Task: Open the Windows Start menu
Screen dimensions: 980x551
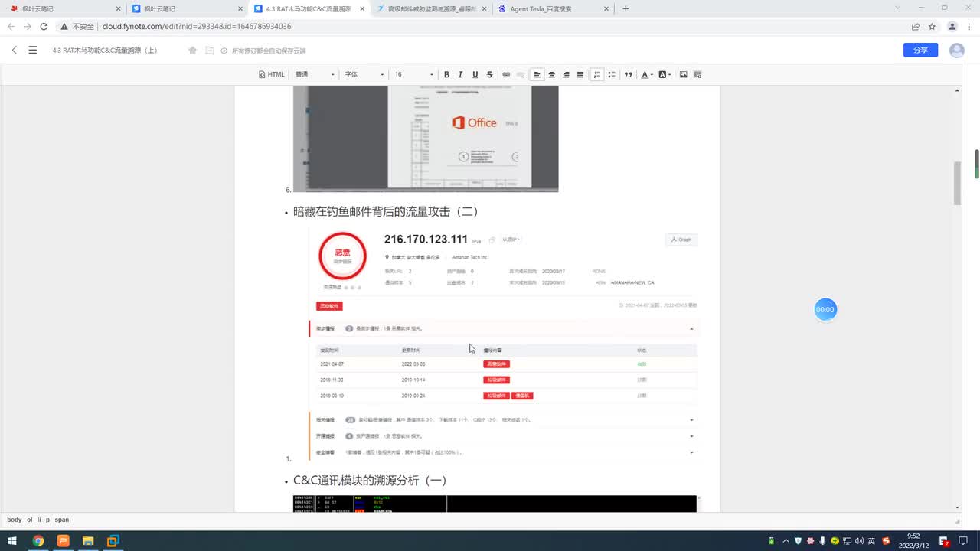Action: pyautogui.click(x=11, y=540)
